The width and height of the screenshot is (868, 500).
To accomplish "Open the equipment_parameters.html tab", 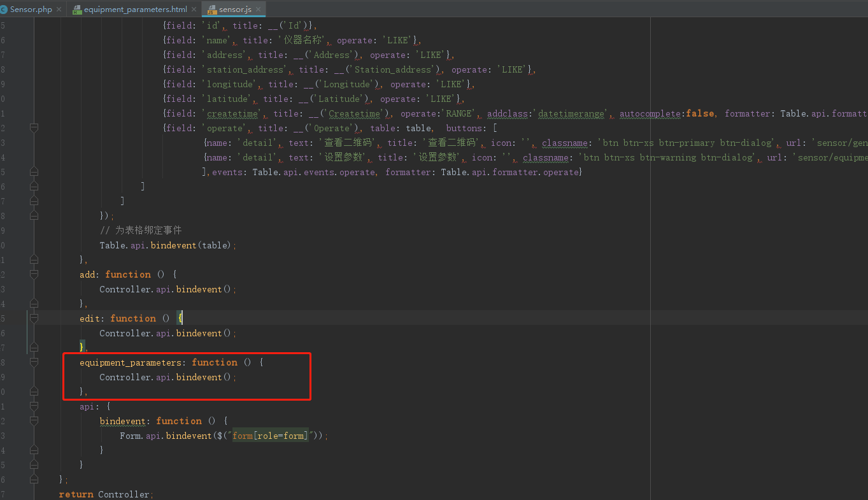I will (x=136, y=10).
